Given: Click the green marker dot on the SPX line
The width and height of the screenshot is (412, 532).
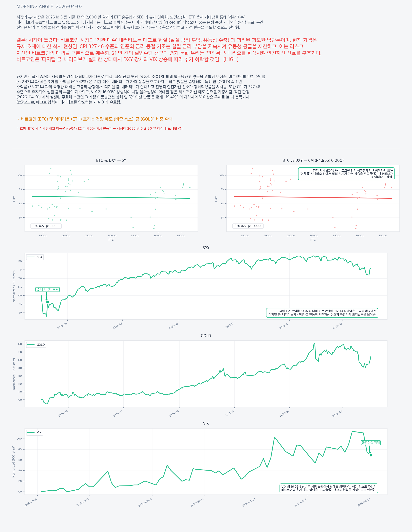Looking at the screenshot, I should (47, 302).
